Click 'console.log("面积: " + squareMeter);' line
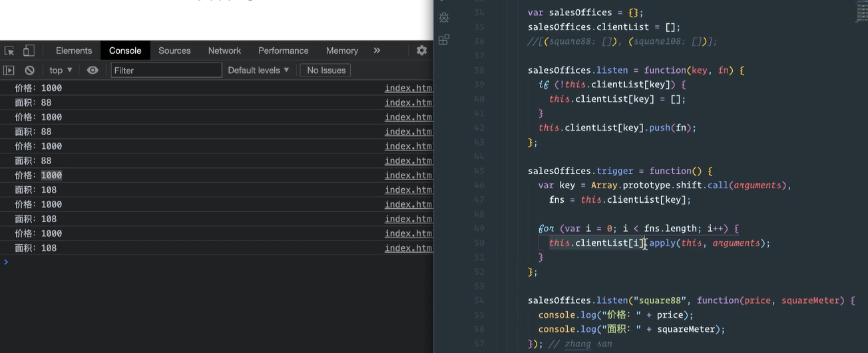Viewport: 868px width, 353px height. point(632,329)
